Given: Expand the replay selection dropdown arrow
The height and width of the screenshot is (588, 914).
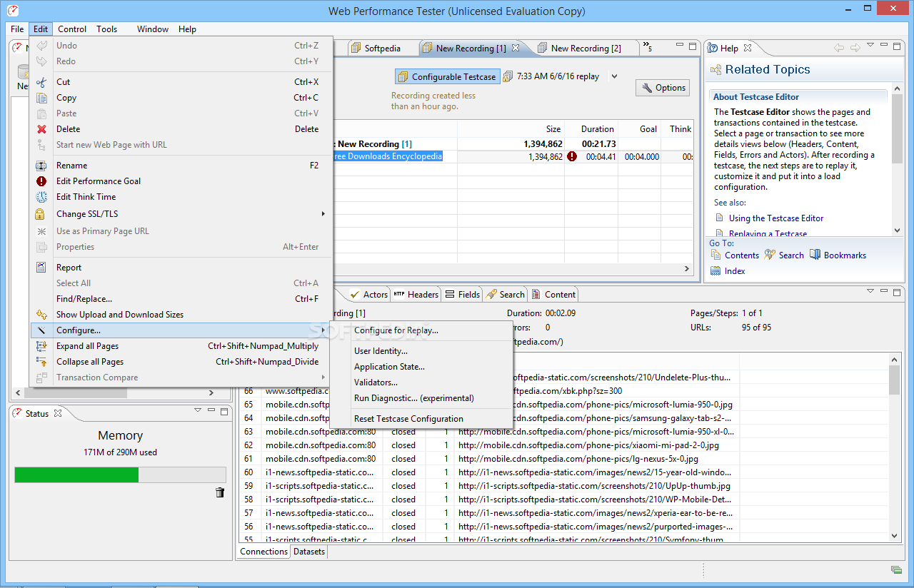Looking at the screenshot, I should point(614,76).
